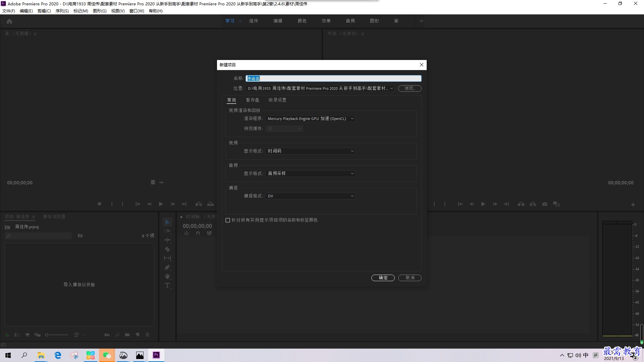
Task: Click the Home icon in workspace bar
Action: coord(9,21)
